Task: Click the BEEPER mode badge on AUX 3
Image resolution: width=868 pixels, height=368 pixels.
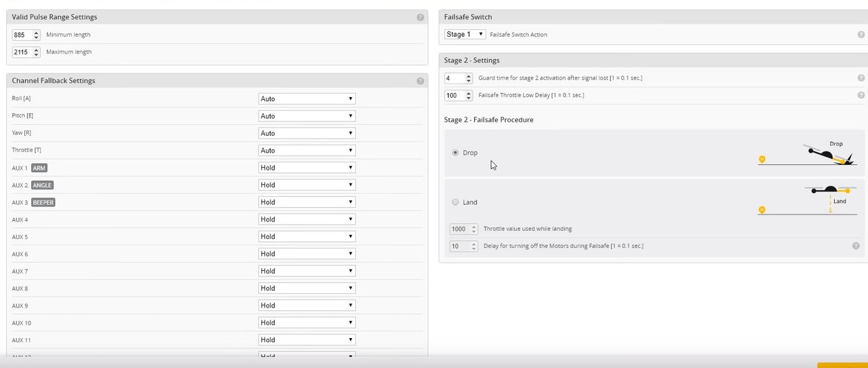Action: [x=43, y=202]
